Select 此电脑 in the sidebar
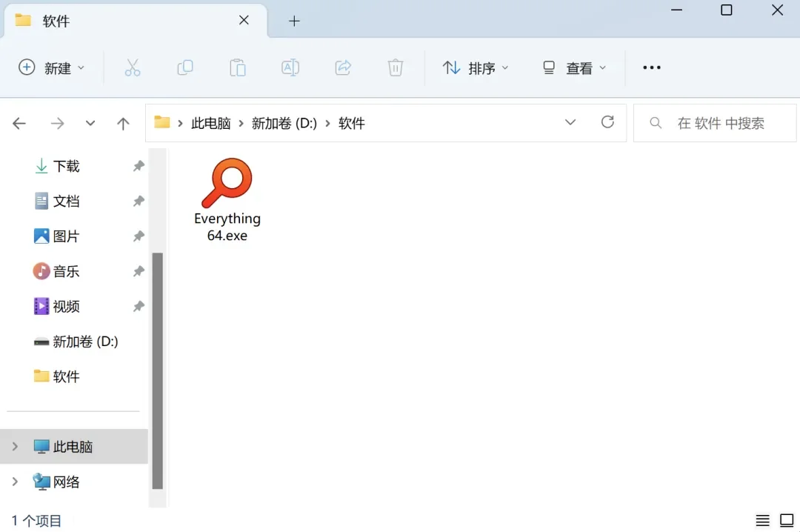 (x=74, y=446)
